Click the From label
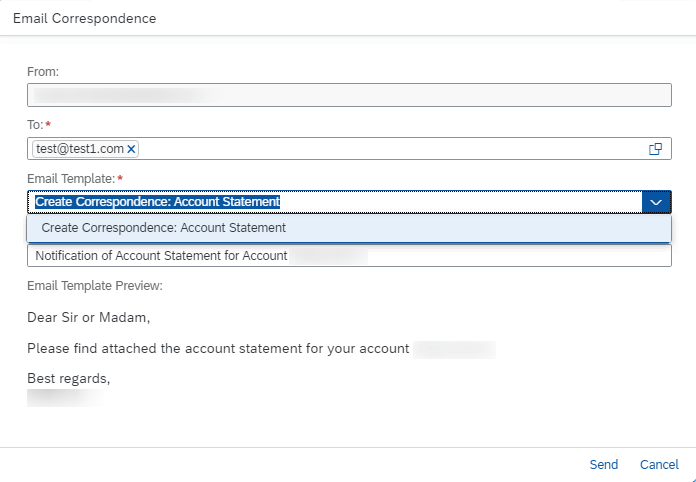 (x=43, y=72)
